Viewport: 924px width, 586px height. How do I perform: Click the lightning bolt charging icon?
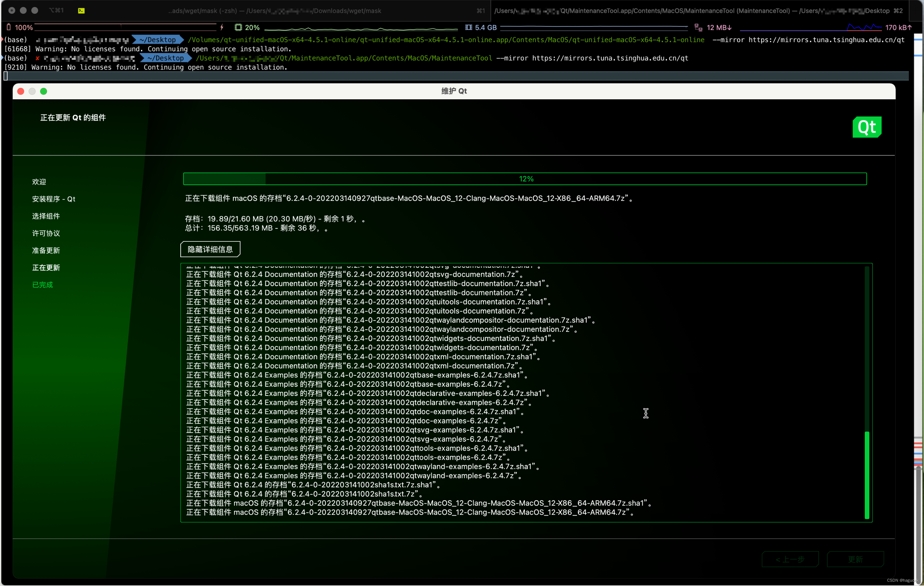222,27
